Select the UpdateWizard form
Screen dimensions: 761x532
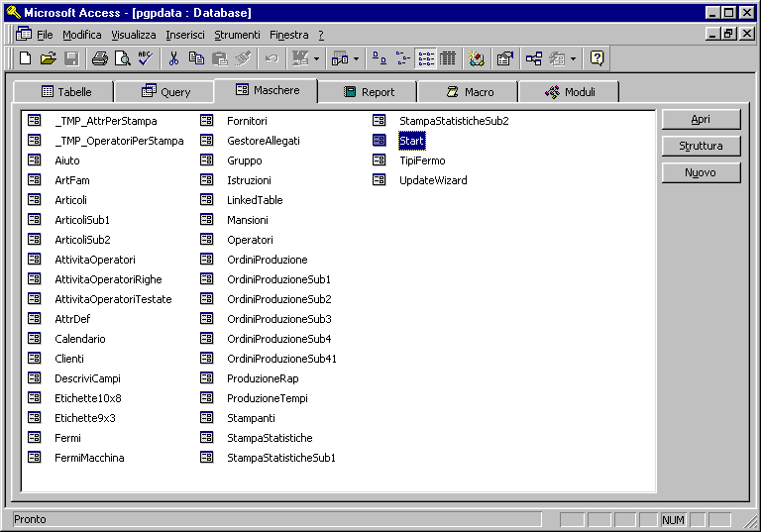[x=433, y=180]
